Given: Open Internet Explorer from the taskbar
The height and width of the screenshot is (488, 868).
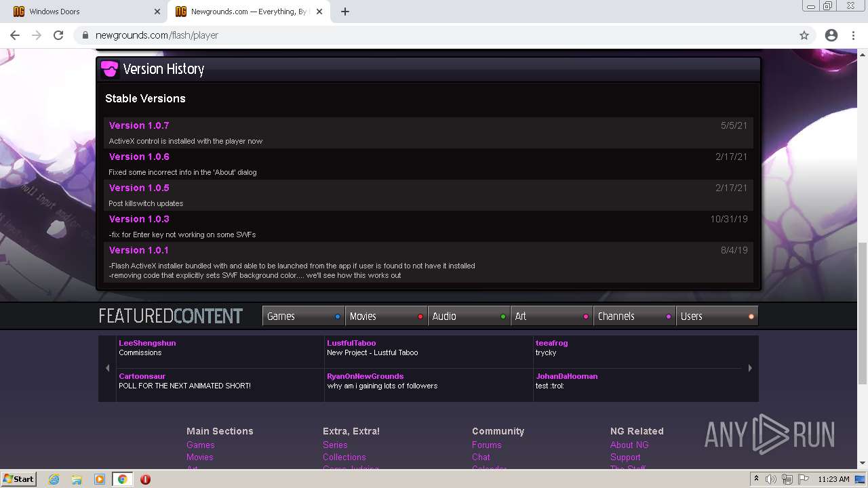Looking at the screenshot, I should coord(54,479).
